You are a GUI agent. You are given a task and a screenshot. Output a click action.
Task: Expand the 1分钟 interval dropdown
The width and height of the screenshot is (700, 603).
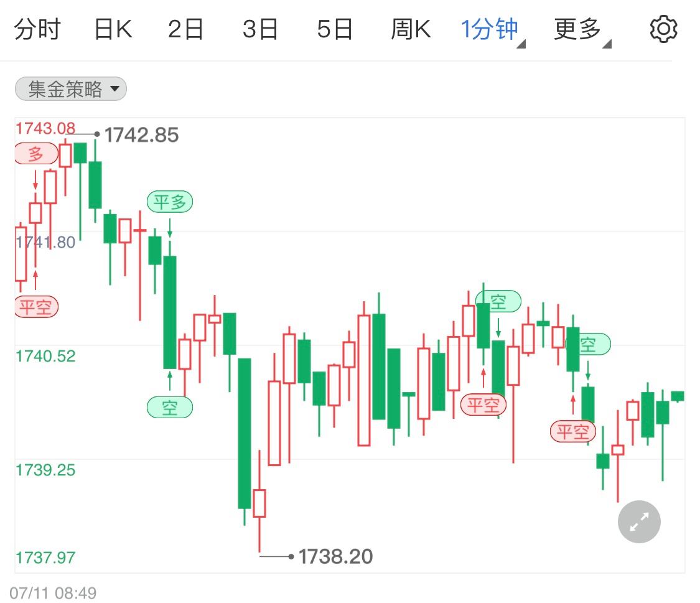[x=491, y=27]
